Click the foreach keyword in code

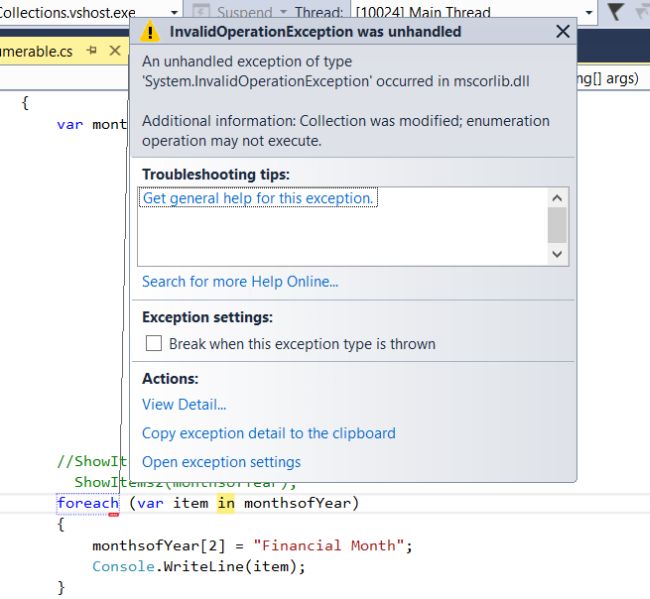tap(87, 503)
